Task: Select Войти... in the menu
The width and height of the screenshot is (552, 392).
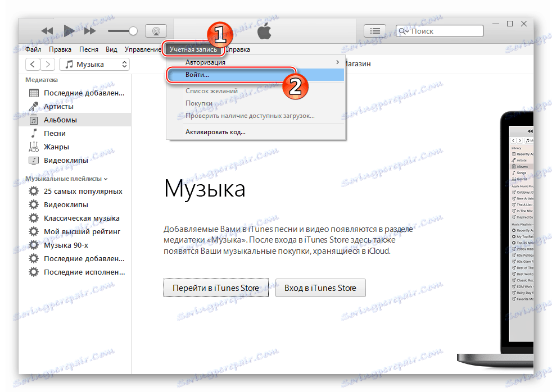Action: (256, 75)
